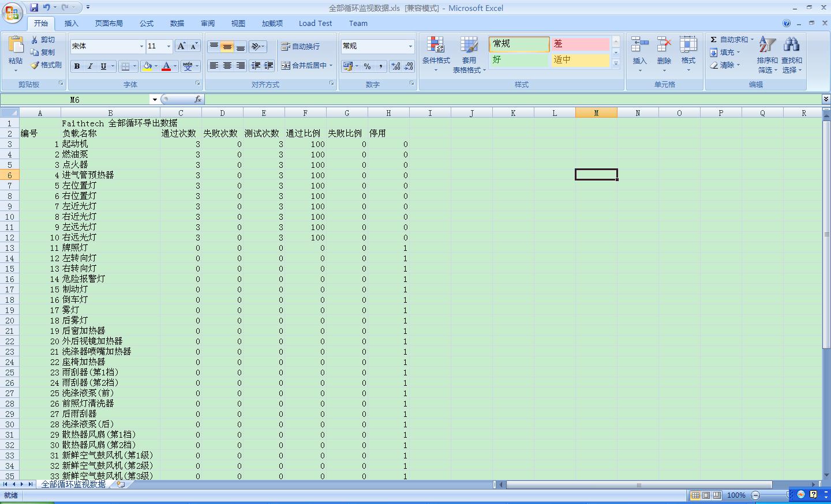Viewport: 831px width, 504px height.
Task: Click the Paste (粘贴) icon
Action: (16, 46)
